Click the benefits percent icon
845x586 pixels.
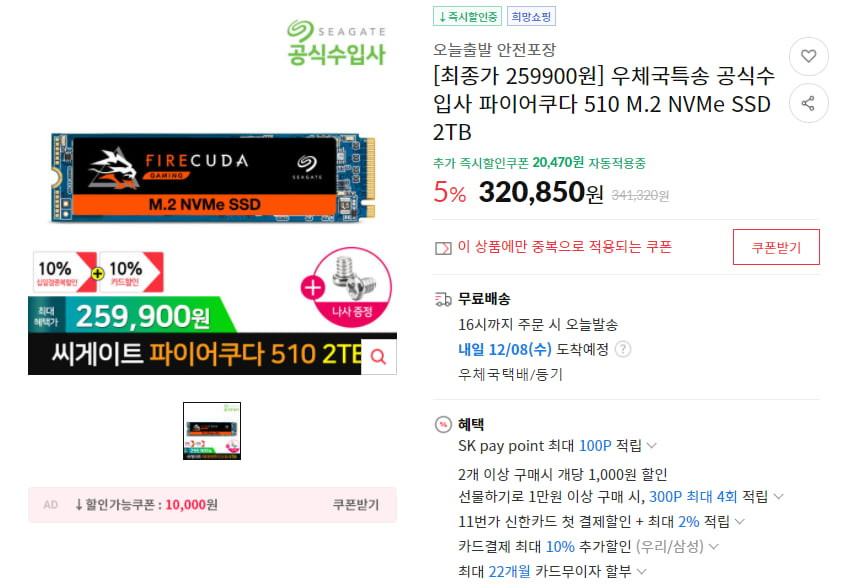[x=443, y=425]
